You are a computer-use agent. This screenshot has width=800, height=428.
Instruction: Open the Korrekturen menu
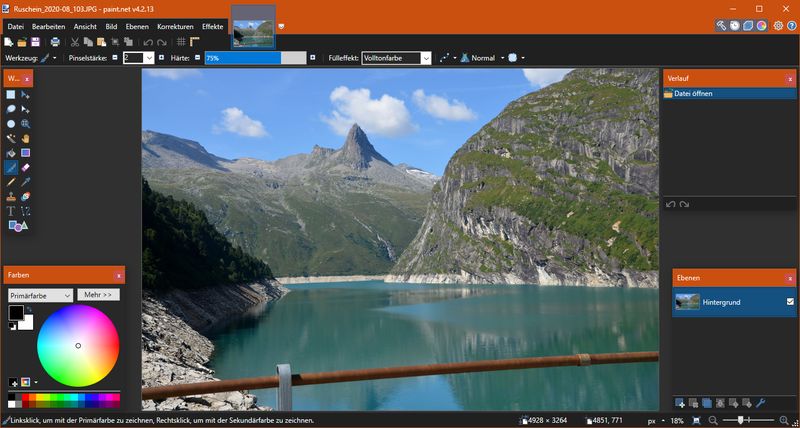tap(175, 25)
